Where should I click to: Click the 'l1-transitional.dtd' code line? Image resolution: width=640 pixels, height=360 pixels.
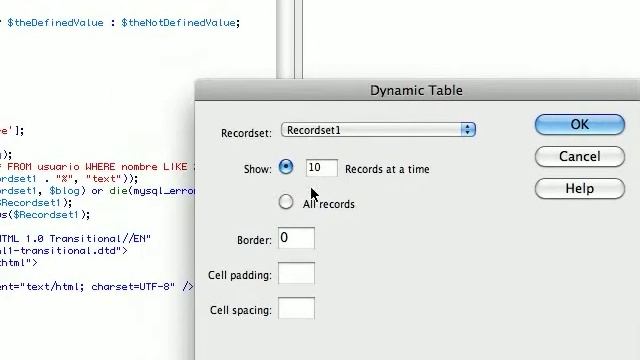pos(64,251)
